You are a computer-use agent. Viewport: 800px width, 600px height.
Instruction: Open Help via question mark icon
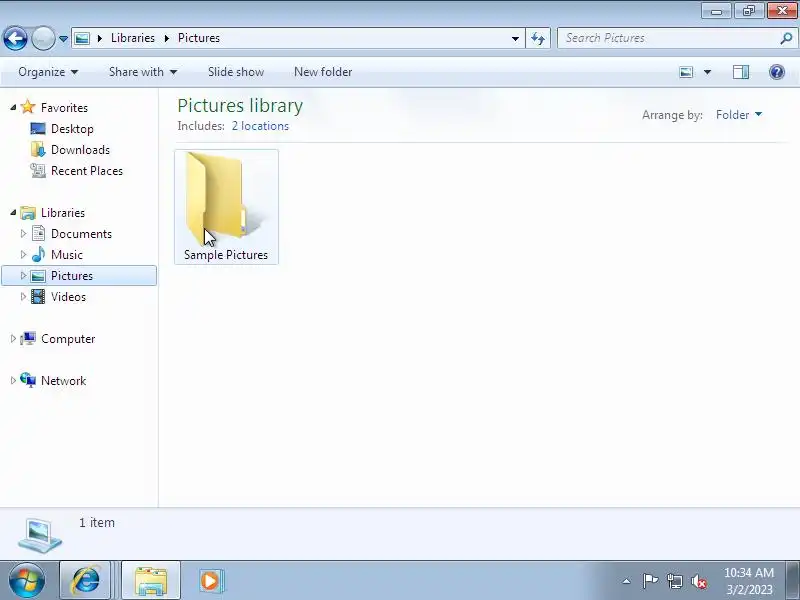[777, 72]
